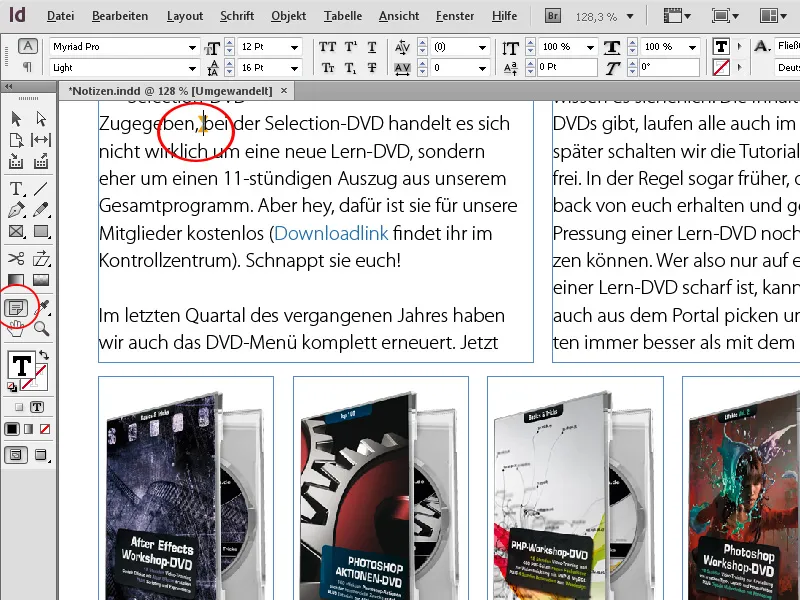Click the large Fill T swatch in toolbox

click(x=21, y=365)
